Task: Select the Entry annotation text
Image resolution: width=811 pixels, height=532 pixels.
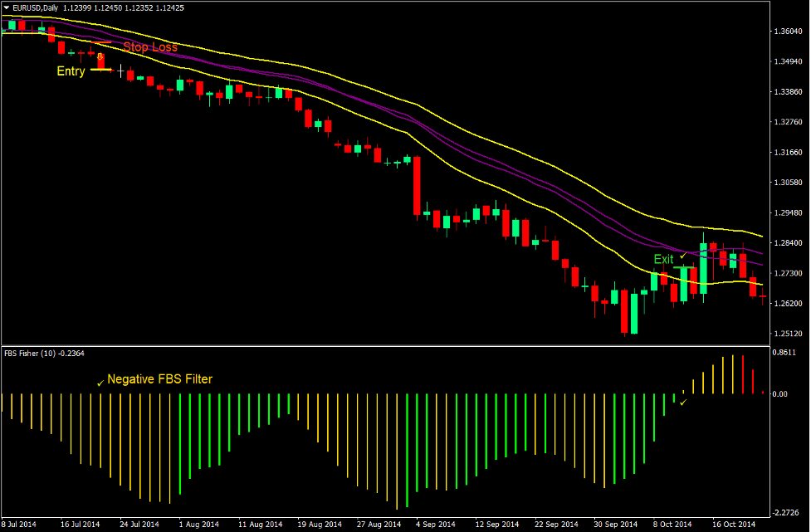Action: coord(70,71)
